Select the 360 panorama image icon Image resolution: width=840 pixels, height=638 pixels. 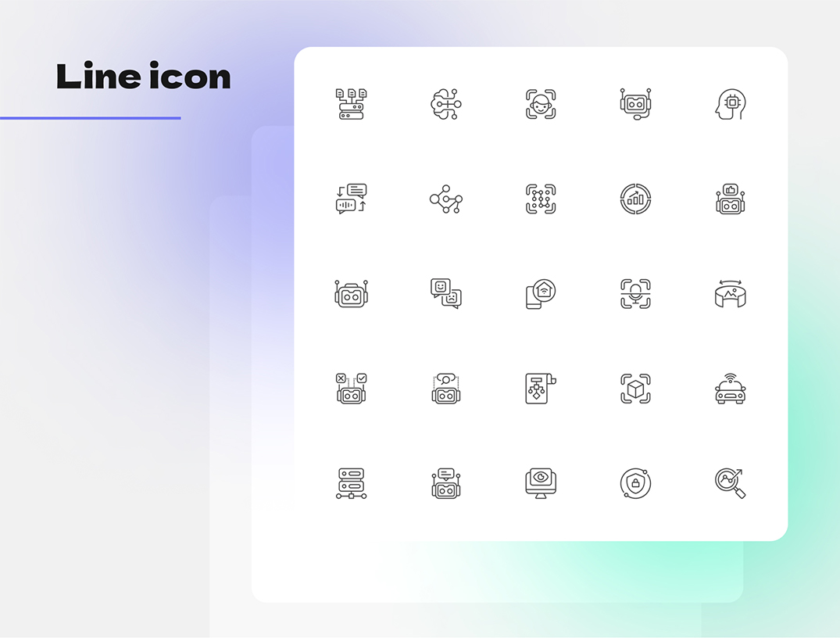730,294
